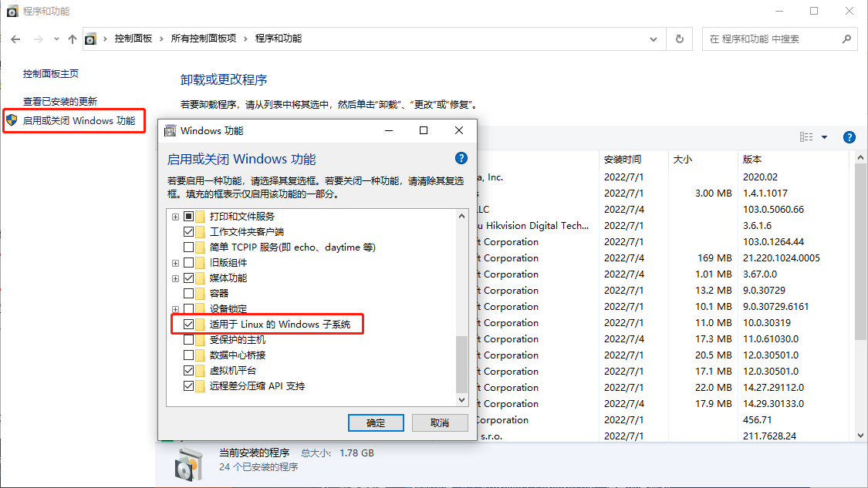Image resolution: width=868 pixels, height=488 pixels.
Task: Toggle 打印和文件服务 checkbox
Action: click(x=189, y=217)
